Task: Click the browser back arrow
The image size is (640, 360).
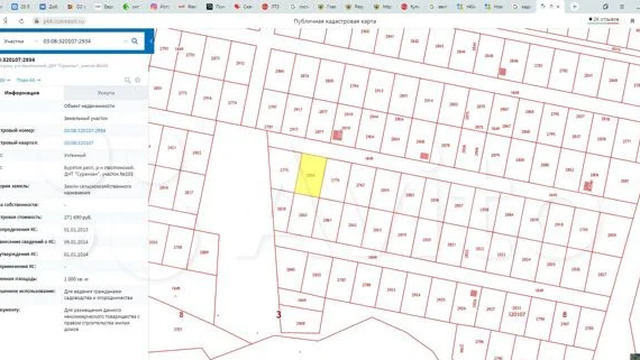Action: pos(5,21)
